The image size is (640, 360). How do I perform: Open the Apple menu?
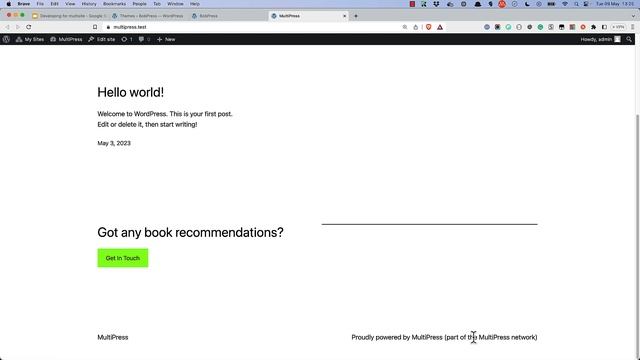click(9, 4)
